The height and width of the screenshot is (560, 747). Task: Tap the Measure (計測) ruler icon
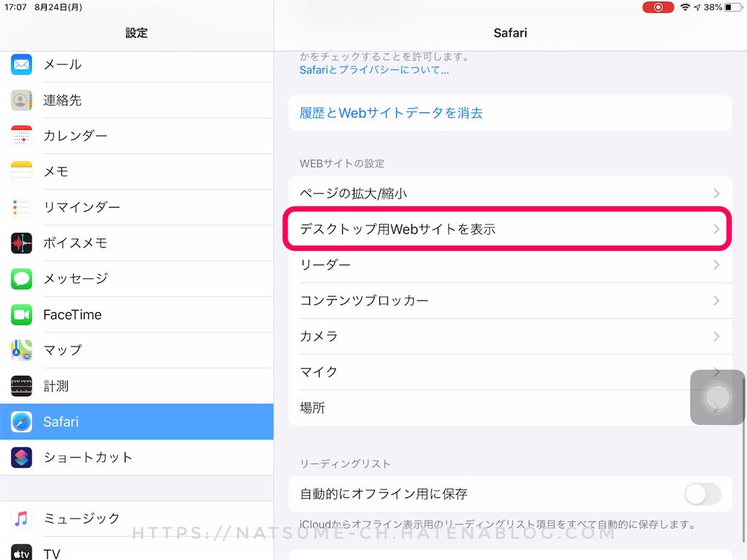point(21,386)
